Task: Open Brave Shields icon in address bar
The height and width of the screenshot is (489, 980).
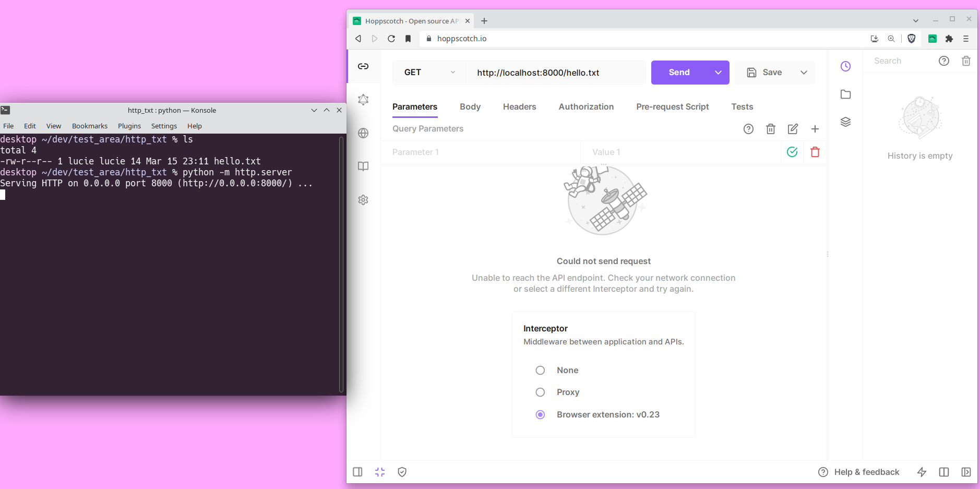Action: (x=912, y=39)
